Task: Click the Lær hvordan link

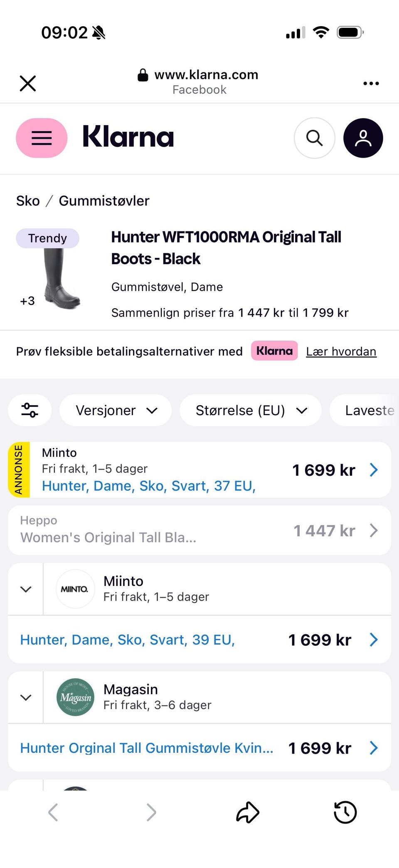Action: (341, 352)
